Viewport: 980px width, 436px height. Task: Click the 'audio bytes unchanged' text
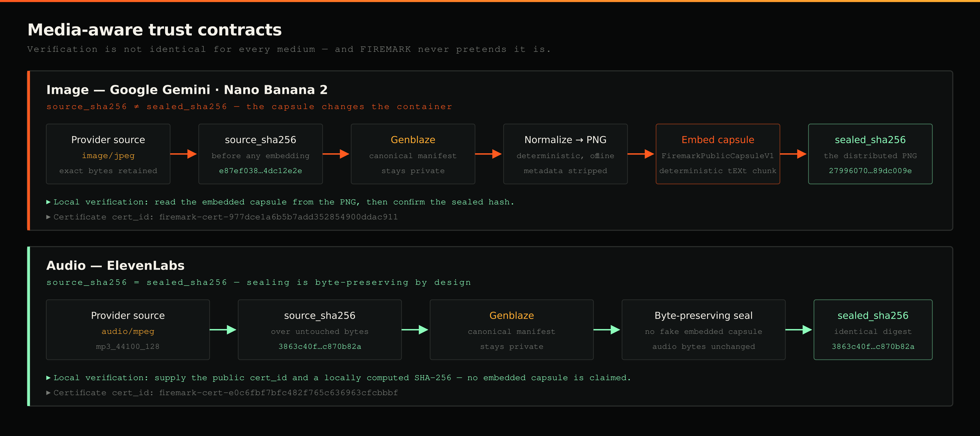703,347
